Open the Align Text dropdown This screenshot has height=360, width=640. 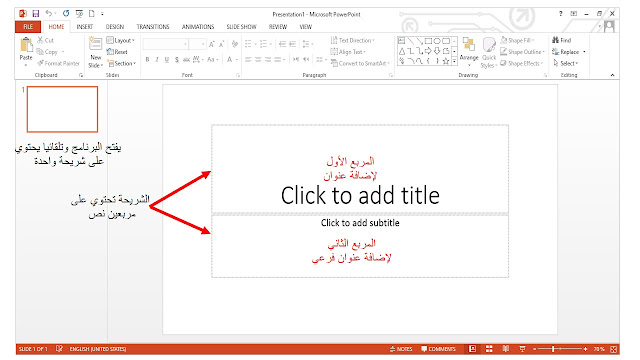click(x=348, y=52)
